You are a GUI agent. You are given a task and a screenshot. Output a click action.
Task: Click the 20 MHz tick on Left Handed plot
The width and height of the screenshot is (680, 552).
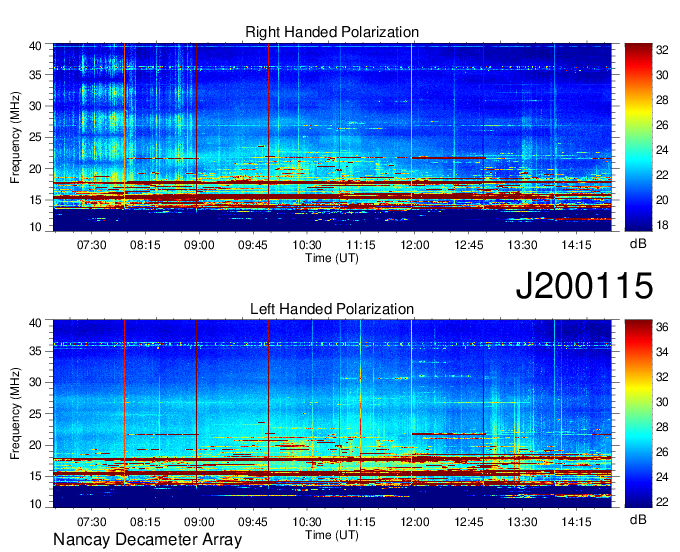tap(35, 445)
